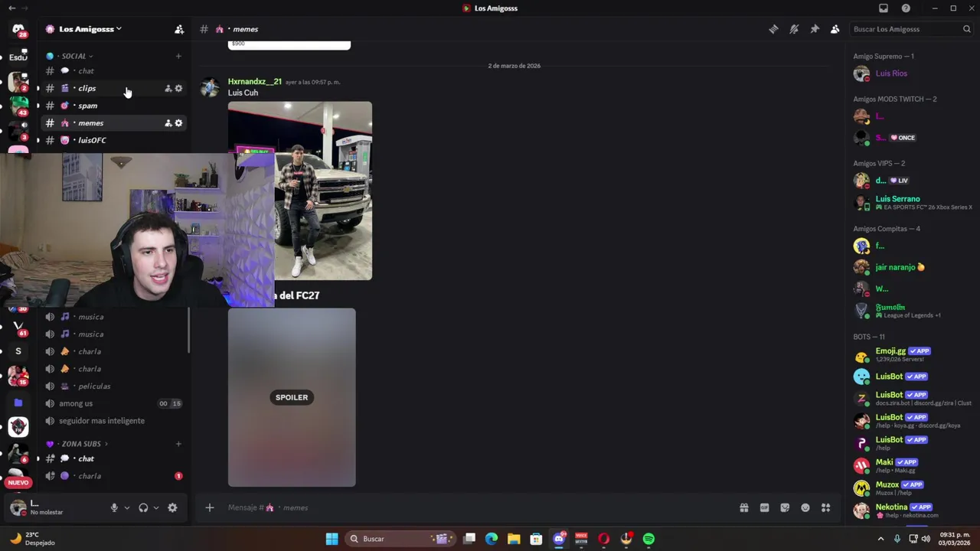Add a channel to ZONA SUBS
This screenshot has height=551, width=980.
pos(178,444)
